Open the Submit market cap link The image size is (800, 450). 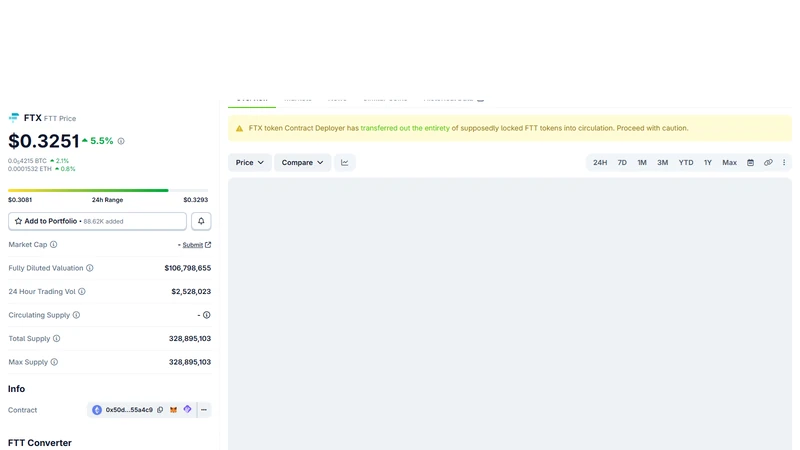193,245
